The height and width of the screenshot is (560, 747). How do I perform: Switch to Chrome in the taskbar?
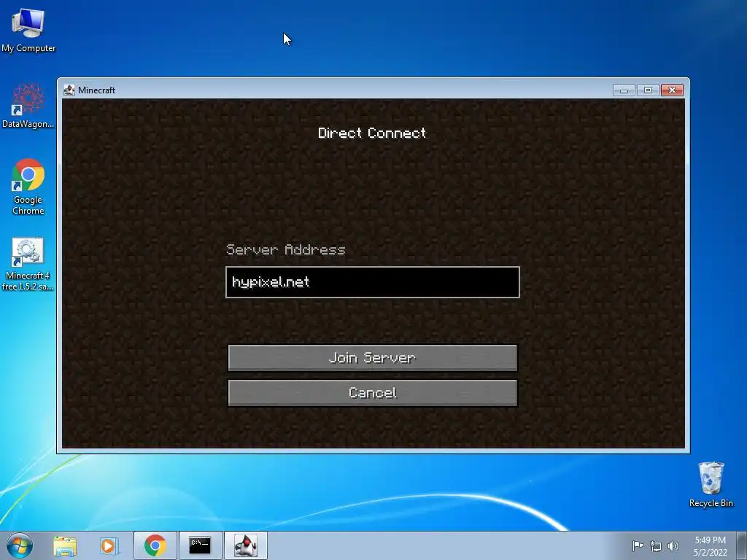[x=155, y=545]
